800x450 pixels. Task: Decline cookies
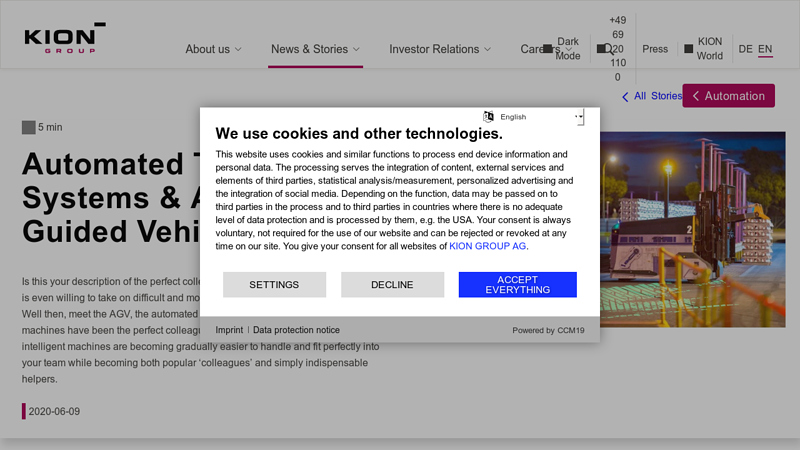coord(392,285)
